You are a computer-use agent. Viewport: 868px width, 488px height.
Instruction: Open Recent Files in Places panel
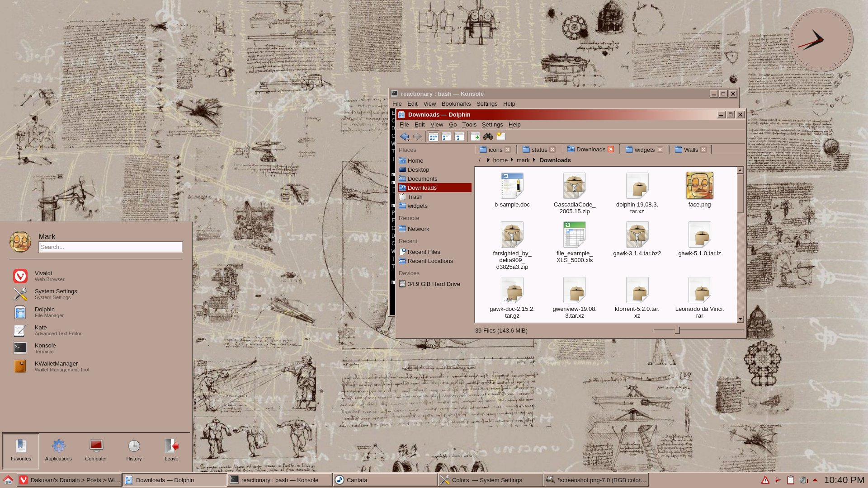434,252
